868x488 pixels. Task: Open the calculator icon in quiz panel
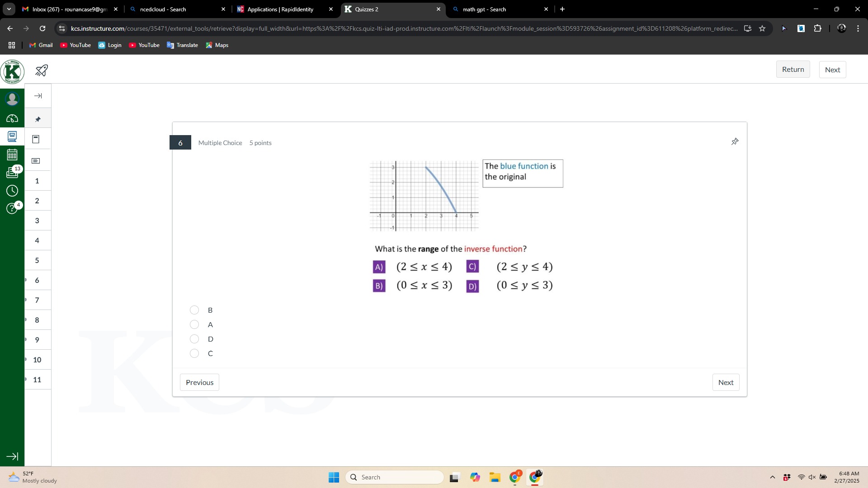tap(36, 139)
